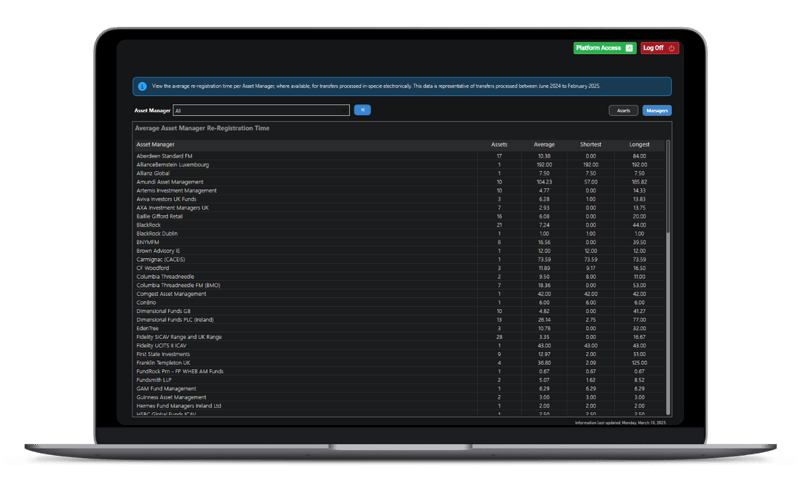
Task: Select the First State Investments row
Action: [x=400, y=354]
